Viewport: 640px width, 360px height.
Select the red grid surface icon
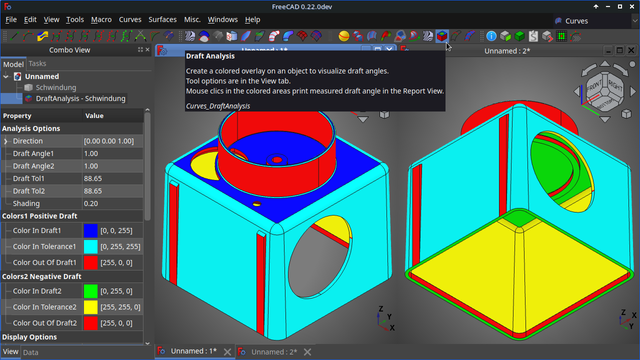tap(302, 36)
